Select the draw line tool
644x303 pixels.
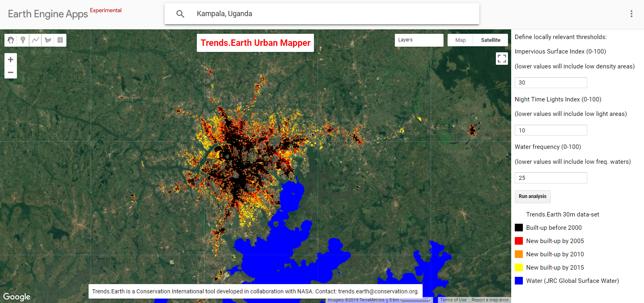(35, 40)
